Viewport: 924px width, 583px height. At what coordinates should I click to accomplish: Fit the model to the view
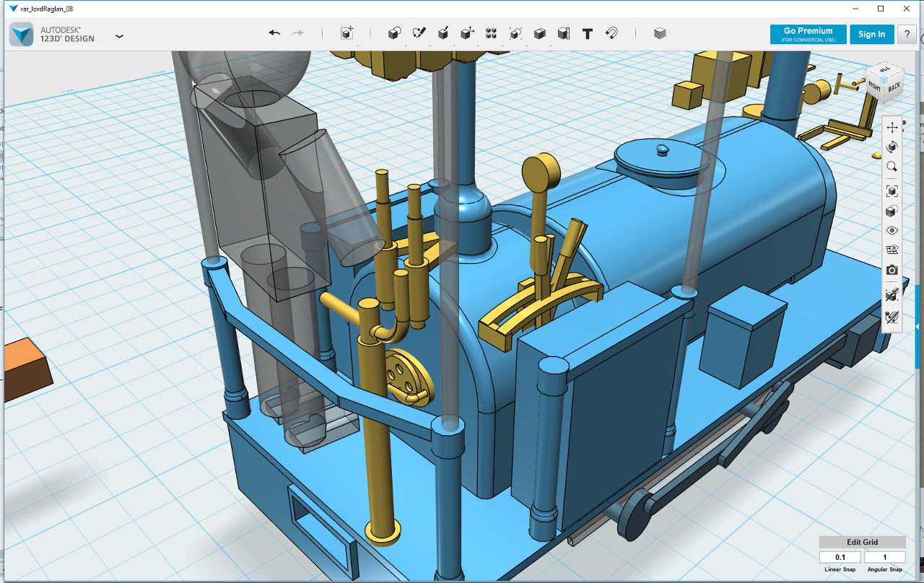(892, 191)
